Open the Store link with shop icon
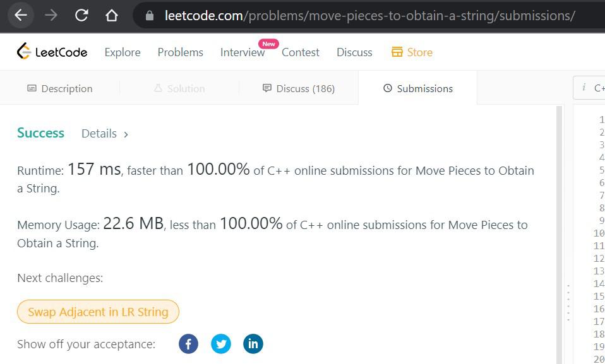Viewport: 605px width, 364px height. click(x=412, y=52)
